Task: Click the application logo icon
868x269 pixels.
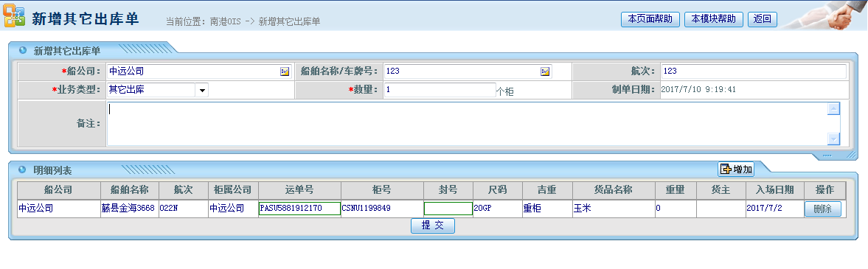Action: (x=14, y=18)
